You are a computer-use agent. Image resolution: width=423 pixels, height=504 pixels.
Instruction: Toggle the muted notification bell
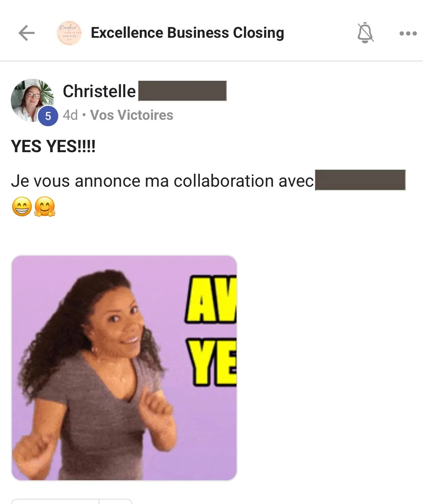[365, 33]
